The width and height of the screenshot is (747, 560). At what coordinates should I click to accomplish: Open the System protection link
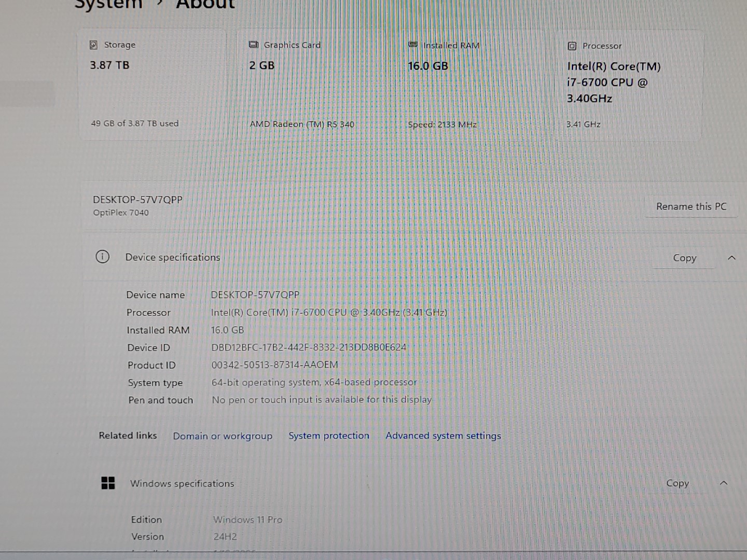[x=329, y=436]
